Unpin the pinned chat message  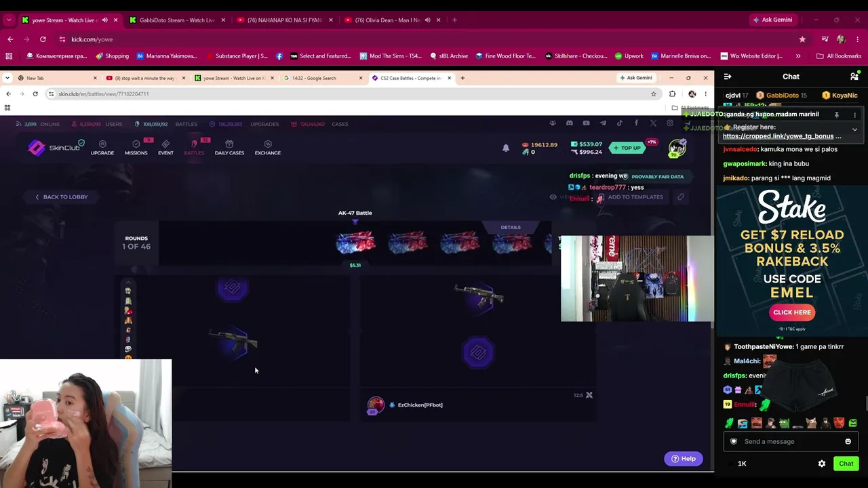(837, 115)
